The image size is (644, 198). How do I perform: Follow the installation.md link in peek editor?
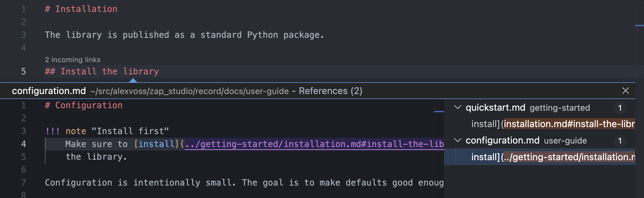(x=314, y=144)
